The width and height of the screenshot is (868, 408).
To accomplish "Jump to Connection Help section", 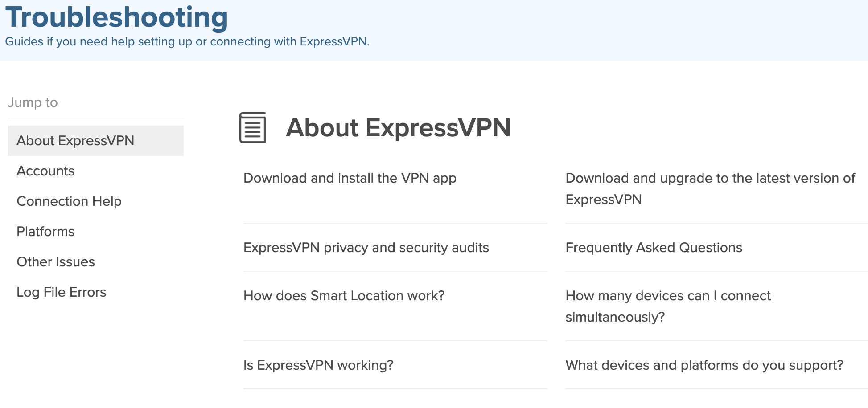I will [69, 201].
